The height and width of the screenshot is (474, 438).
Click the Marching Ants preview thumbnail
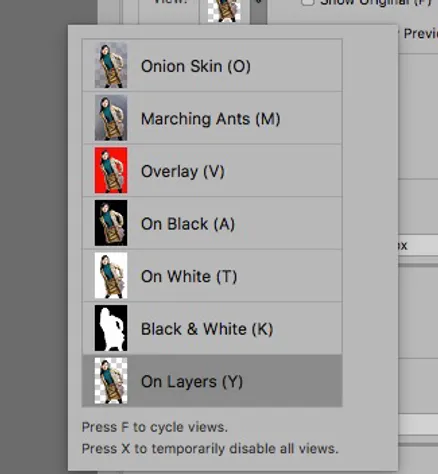click(x=111, y=118)
